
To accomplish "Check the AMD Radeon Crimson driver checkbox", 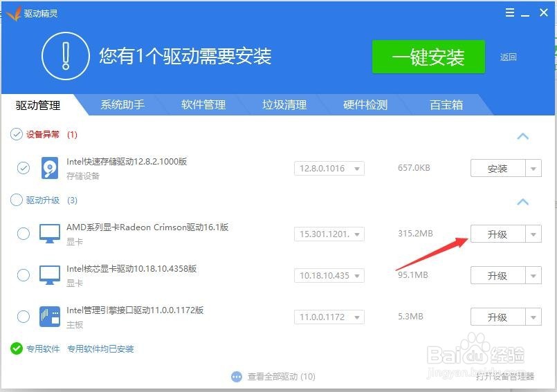I will point(24,234).
